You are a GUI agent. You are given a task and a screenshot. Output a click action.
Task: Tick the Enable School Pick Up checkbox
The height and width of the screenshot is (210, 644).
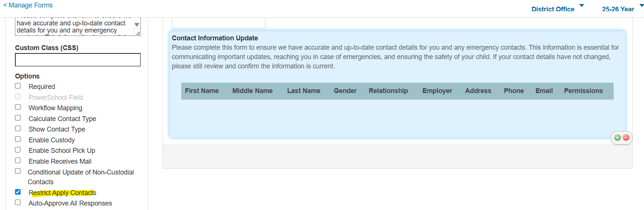pyautogui.click(x=18, y=150)
